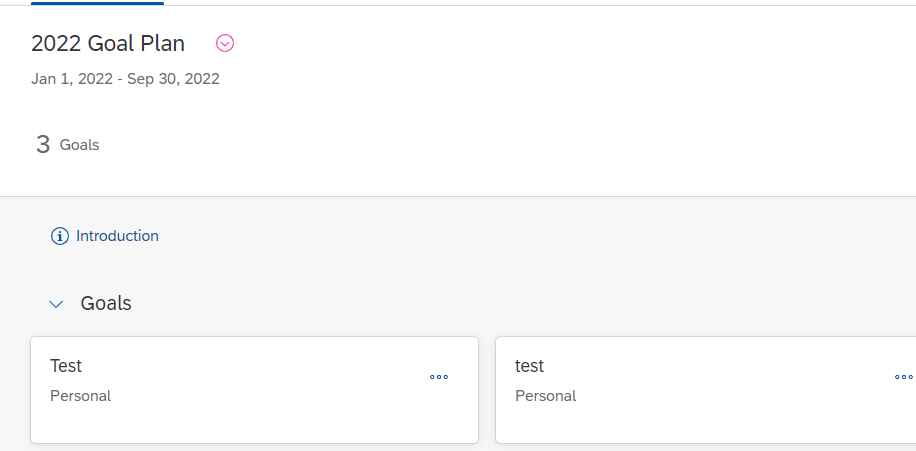Click the Jan 1 - Sep 30, 2022 date range
The height and width of the screenshot is (451, 916).
(125, 79)
